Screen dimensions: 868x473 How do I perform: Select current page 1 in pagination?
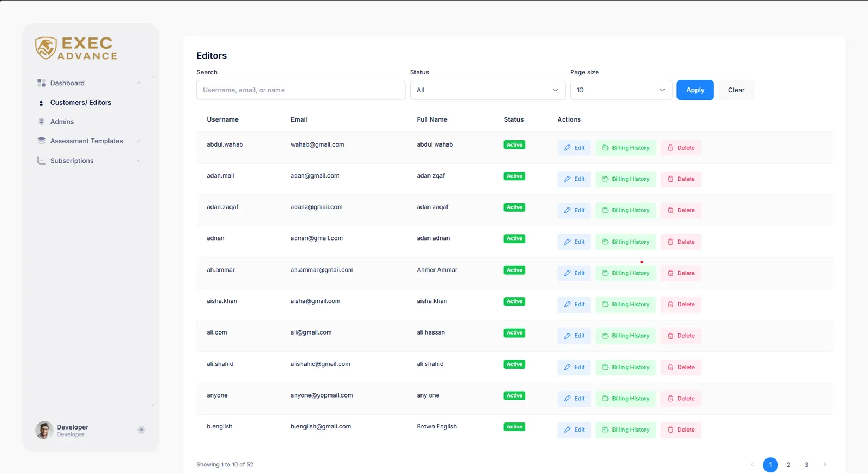point(770,465)
